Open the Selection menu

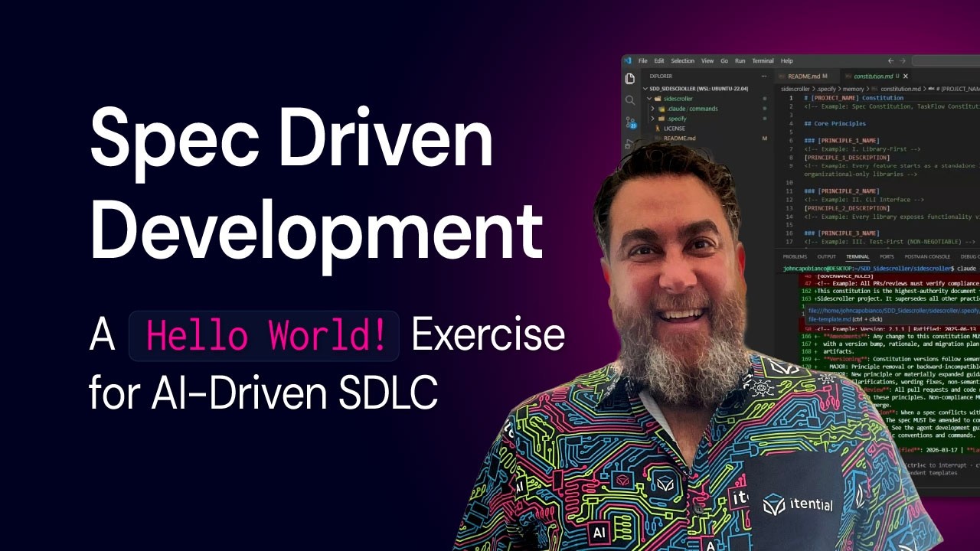point(682,60)
